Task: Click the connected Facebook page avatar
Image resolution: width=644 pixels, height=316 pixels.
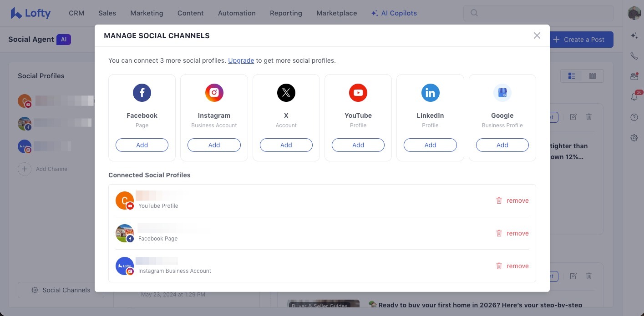Action: tap(124, 233)
